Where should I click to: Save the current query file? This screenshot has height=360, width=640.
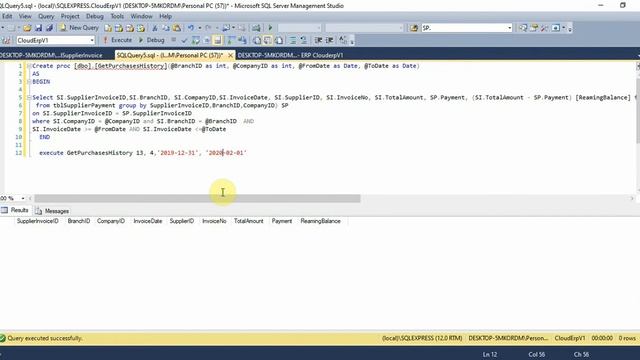[38, 28]
